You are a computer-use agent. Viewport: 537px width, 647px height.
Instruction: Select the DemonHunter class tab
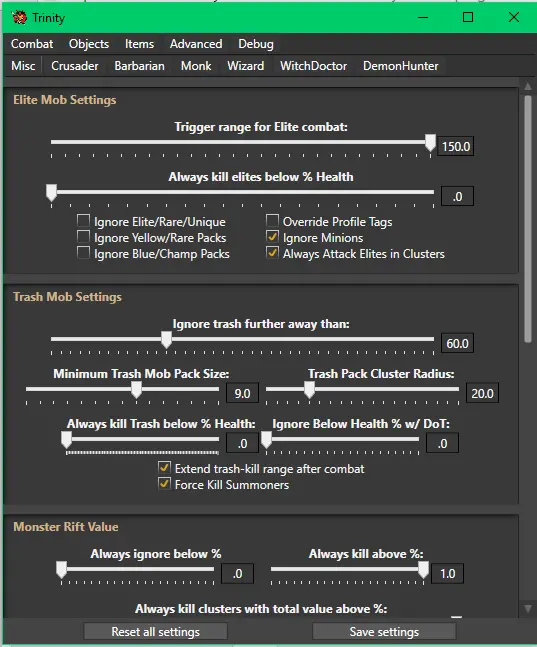click(400, 66)
